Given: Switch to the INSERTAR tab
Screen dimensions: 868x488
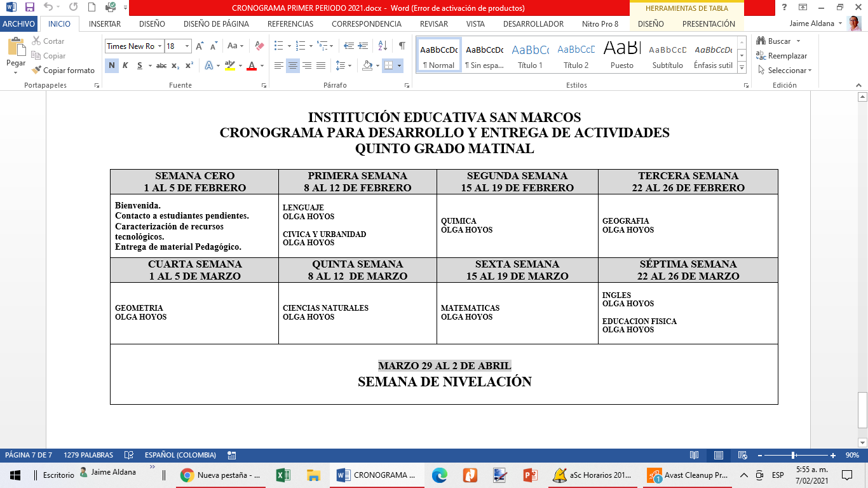Looking at the screenshot, I should click(105, 24).
